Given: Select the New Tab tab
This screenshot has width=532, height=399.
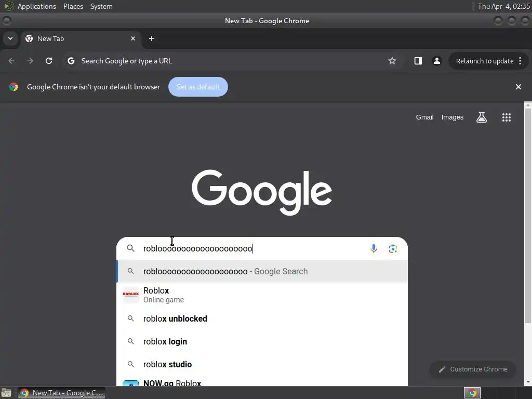Looking at the screenshot, I should (81, 38).
